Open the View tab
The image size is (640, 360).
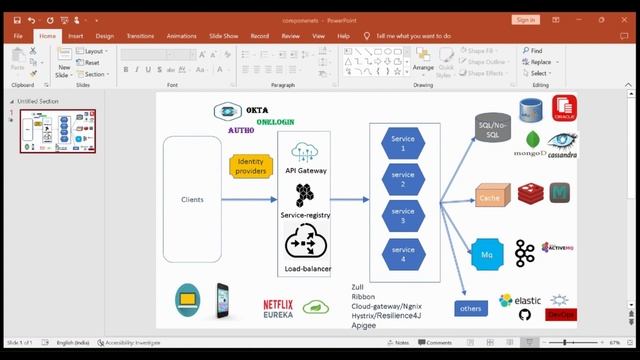tap(318, 36)
